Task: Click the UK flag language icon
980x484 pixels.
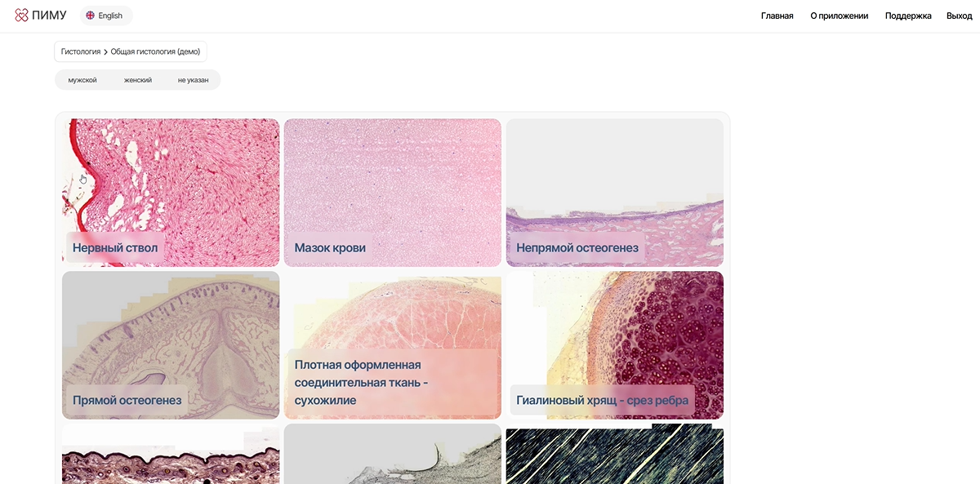Action: tap(90, 16)
